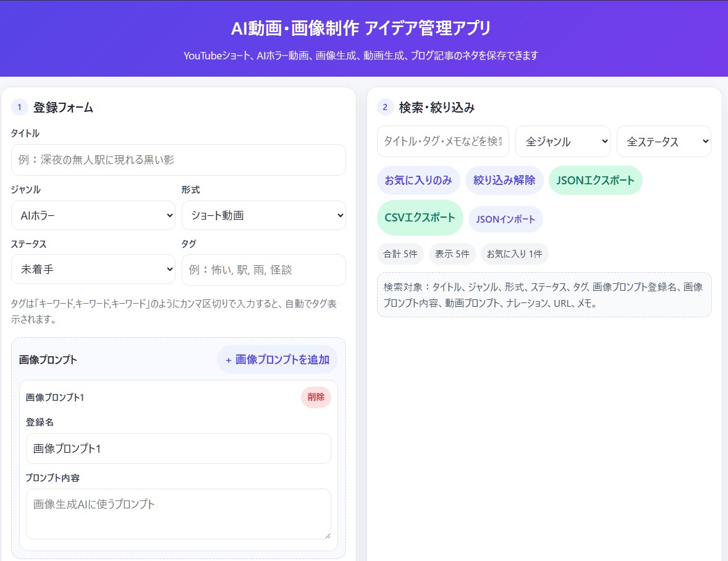
Task: Click the タグ comma-separated hint text
Action: (x=174, y=311)
